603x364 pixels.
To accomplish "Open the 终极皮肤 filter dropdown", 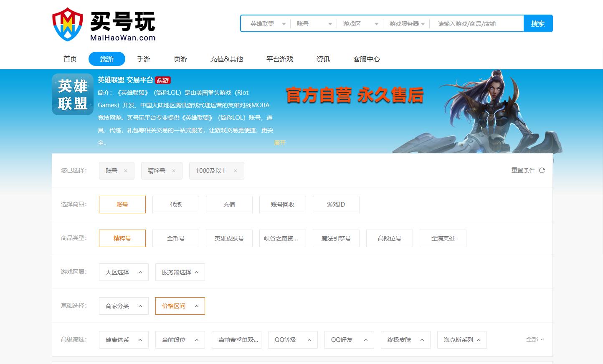I will pyautogui.click(x=405, y=340).
